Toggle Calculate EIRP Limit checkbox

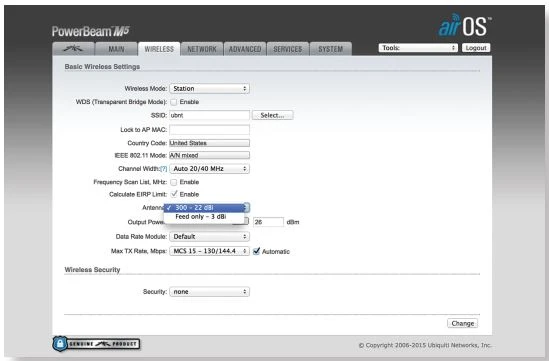click(x=174, y=194)
